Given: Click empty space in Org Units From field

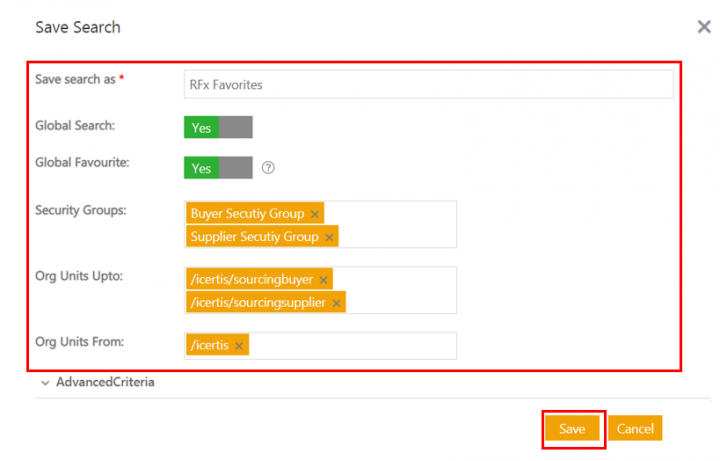Looking at the screenshot, I should [x=350, y=346].
